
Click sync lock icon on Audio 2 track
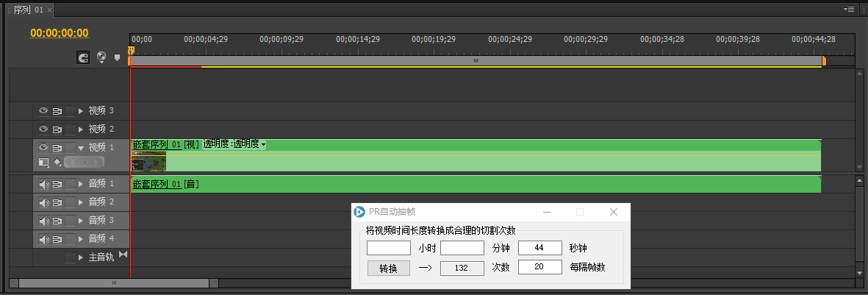[x=57, y=202]
